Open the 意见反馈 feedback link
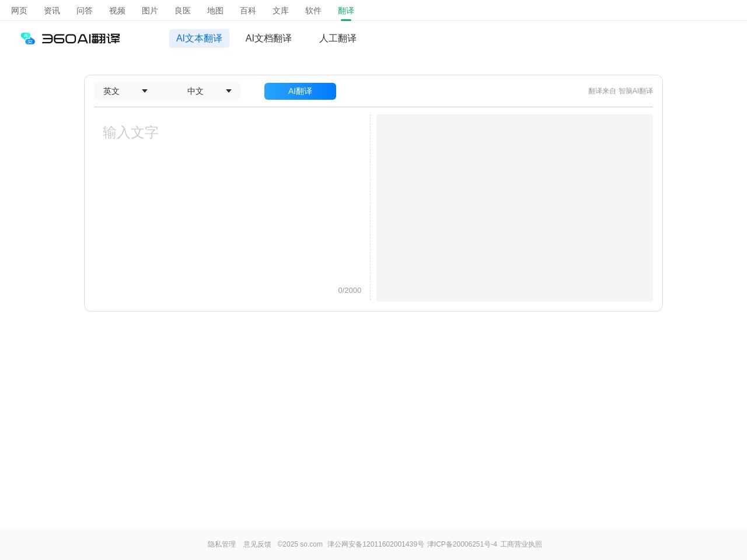Image resolution: width=747 pixels, height=560 pixels. (x=257, y=544)
